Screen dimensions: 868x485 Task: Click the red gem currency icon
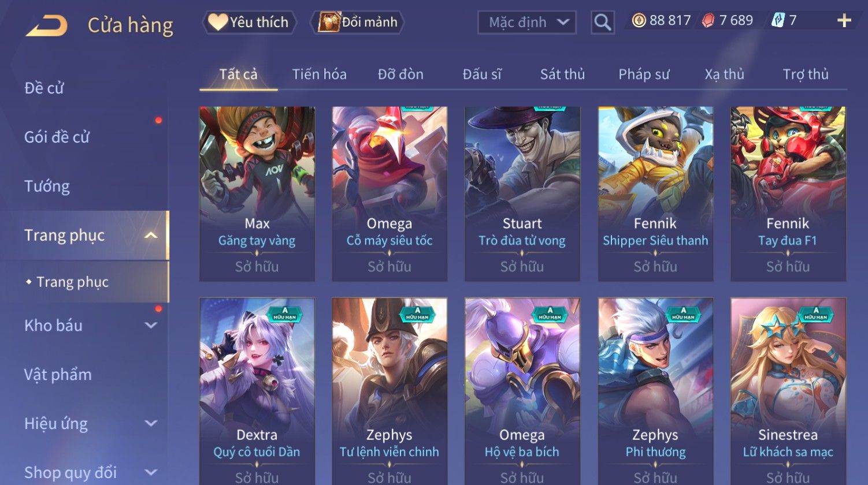[708, 21]
